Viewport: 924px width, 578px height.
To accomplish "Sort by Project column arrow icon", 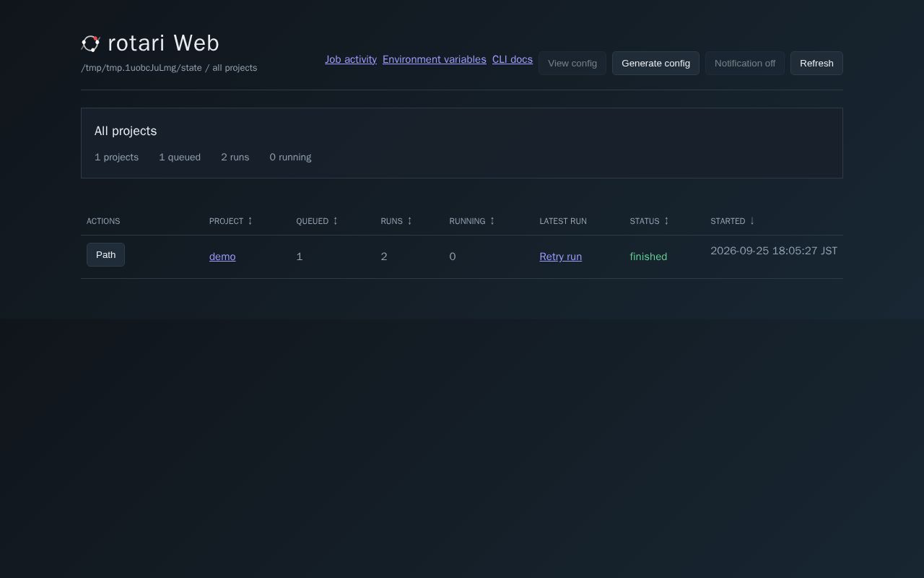I will 250,220.
